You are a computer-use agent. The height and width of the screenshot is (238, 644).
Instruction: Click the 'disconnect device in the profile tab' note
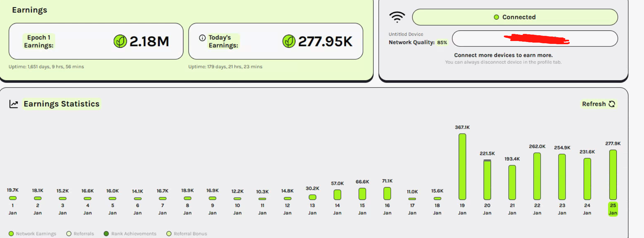(503, 62)
